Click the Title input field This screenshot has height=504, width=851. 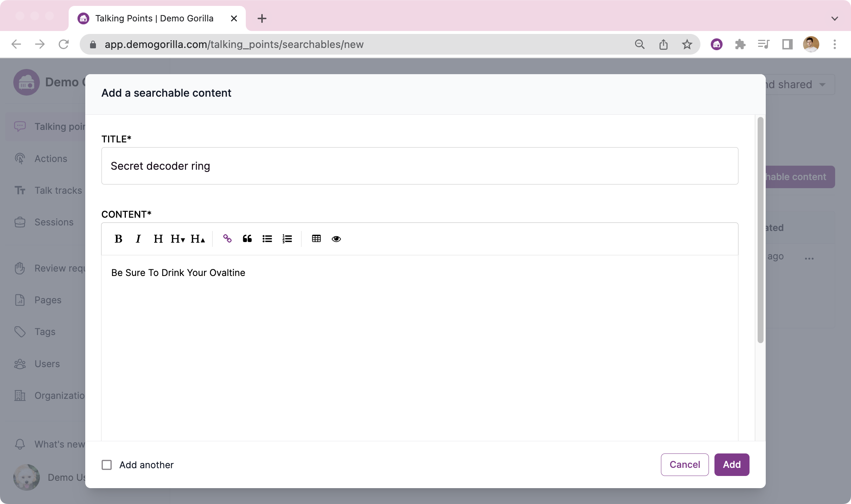pyautogui.click(x=420, y=166)
